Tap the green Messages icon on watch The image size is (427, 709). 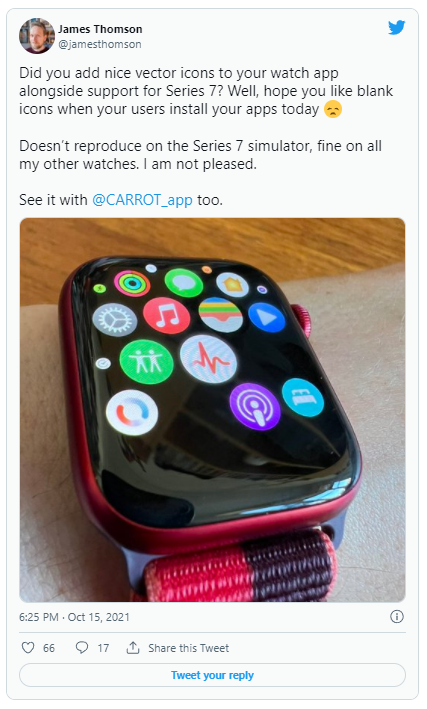point(183,283)
